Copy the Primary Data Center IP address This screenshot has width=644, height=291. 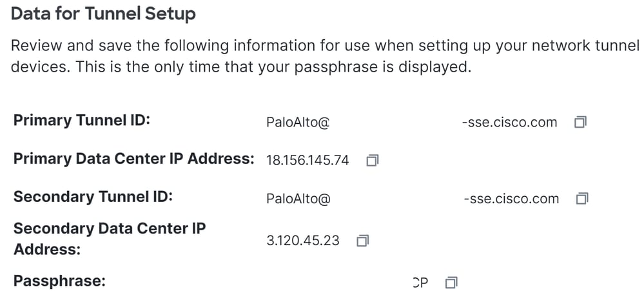click(x=372, y=160)
